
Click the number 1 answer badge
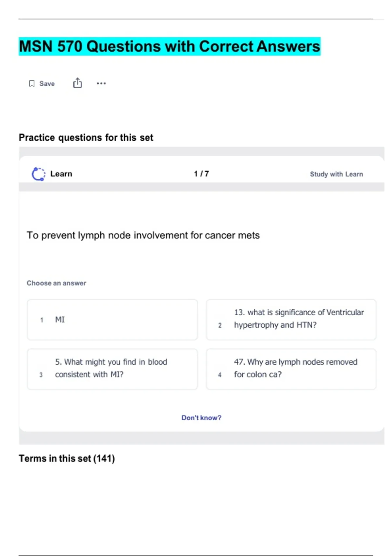tap(42, 320)
